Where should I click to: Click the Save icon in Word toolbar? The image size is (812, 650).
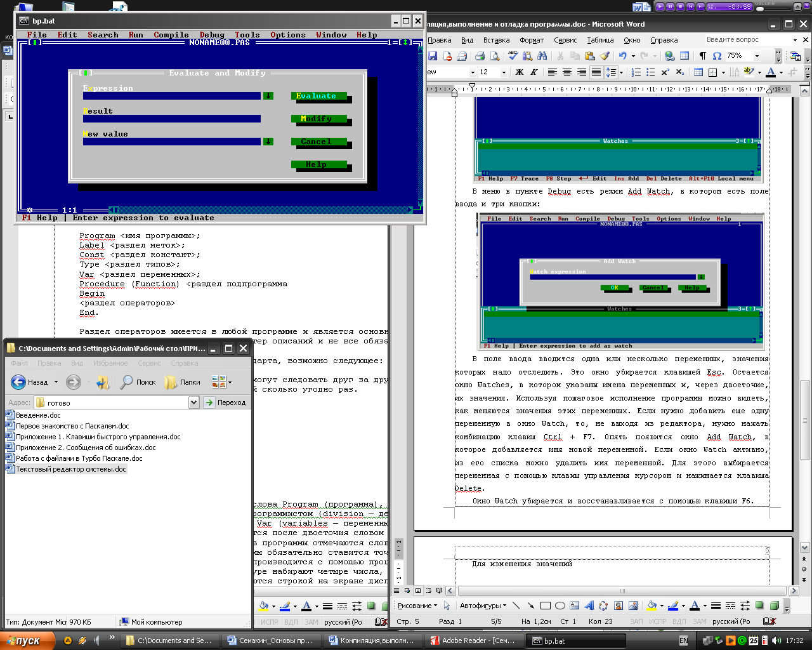[x=433, y=56]
